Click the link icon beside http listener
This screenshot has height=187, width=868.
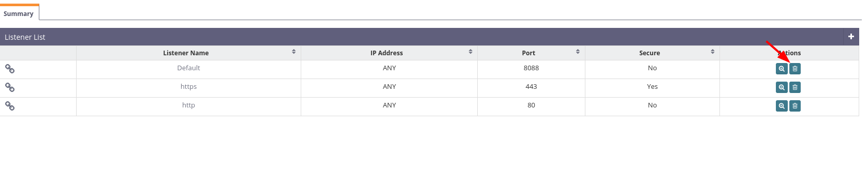(10, 106)
